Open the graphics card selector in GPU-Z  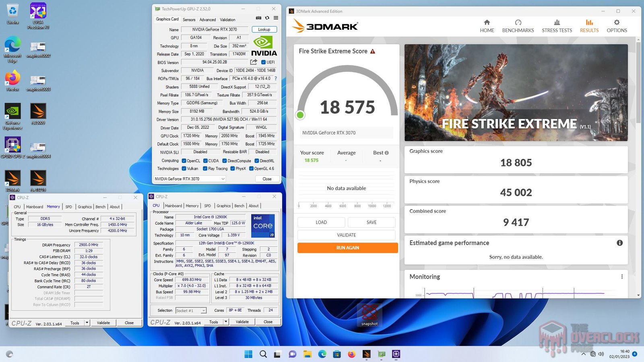(x=189, y=179)
